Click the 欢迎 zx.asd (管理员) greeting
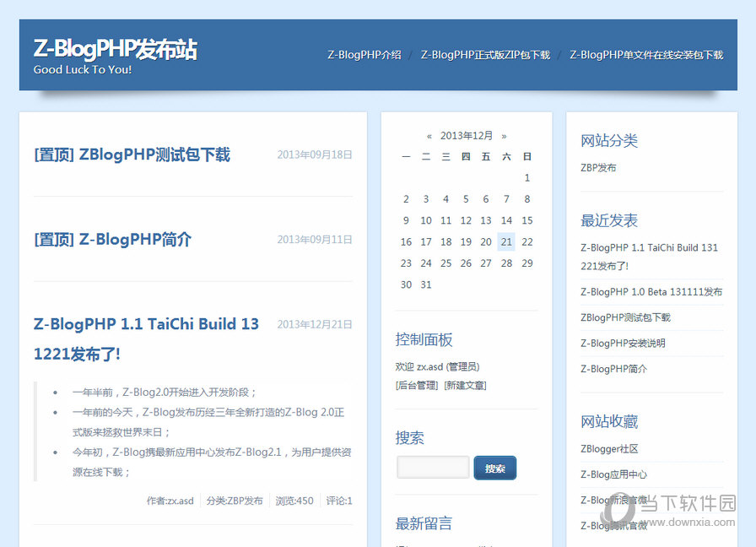 tap(437, 366)
